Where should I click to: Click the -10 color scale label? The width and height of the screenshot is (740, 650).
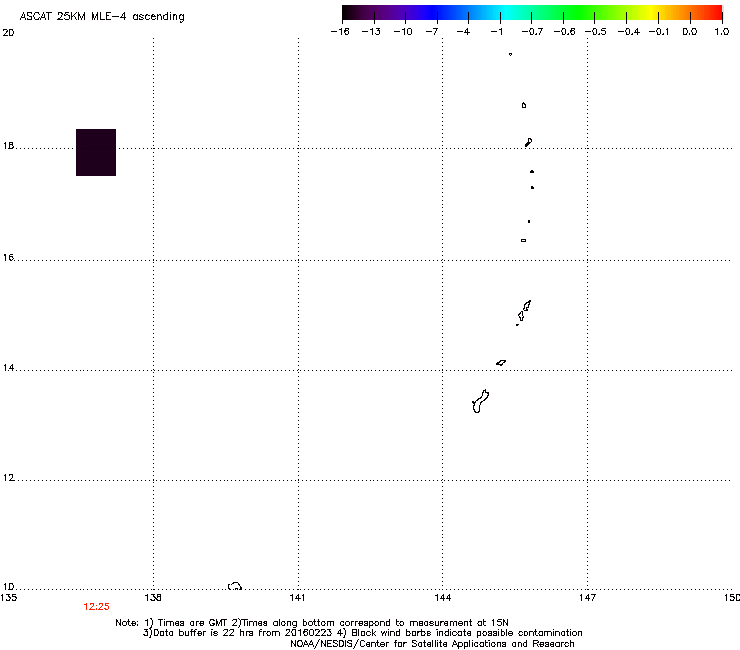403,32
